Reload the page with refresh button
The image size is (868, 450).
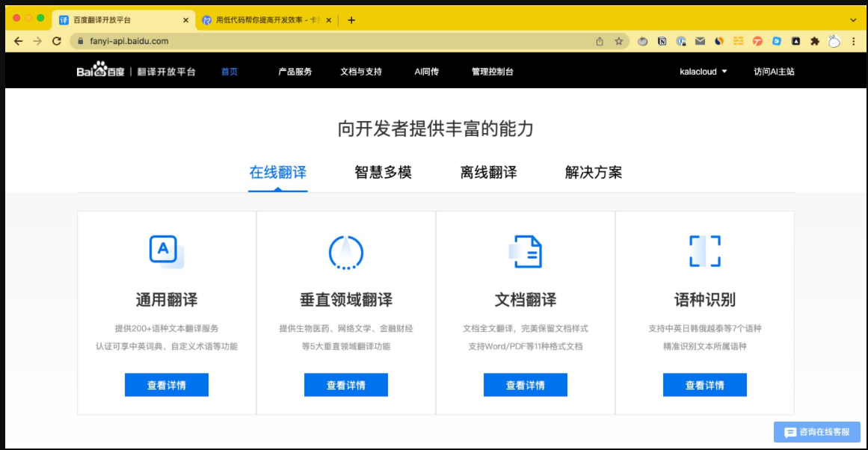click(x=57, y=42)
